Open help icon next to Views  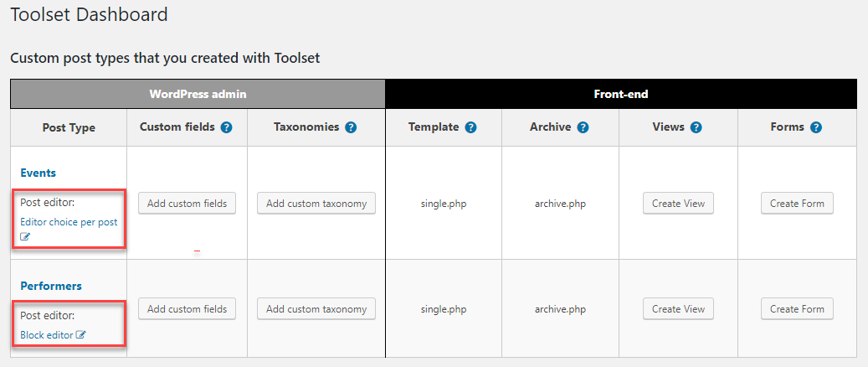click(x=696, y=127)
